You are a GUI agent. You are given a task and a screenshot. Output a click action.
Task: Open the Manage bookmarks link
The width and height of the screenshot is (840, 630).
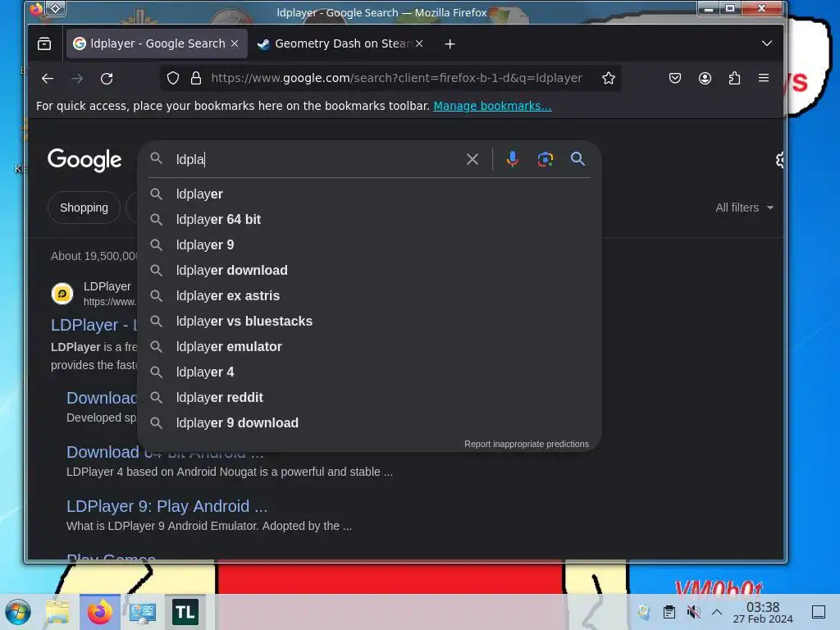(492, 106)
